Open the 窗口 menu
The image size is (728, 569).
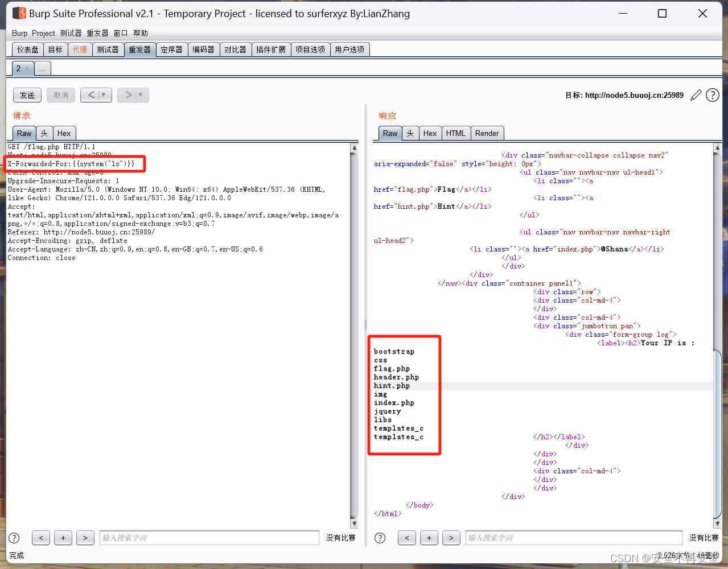click(121, 33)
